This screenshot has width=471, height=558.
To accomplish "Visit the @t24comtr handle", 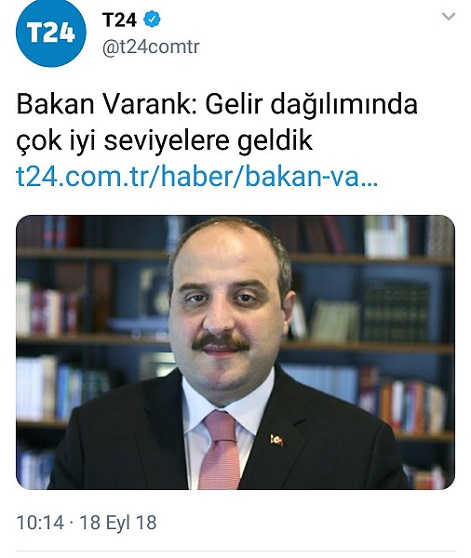I will (x=151, y=47).
